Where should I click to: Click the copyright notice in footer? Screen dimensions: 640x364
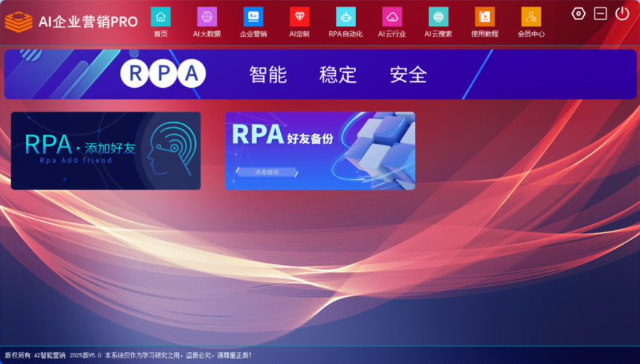click(x=128, y=356)
